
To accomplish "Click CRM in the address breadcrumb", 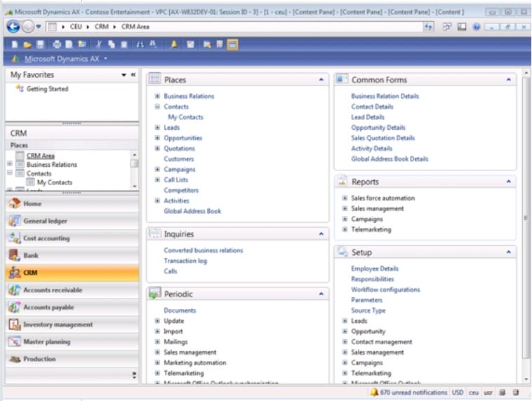I will click(102, 27).
